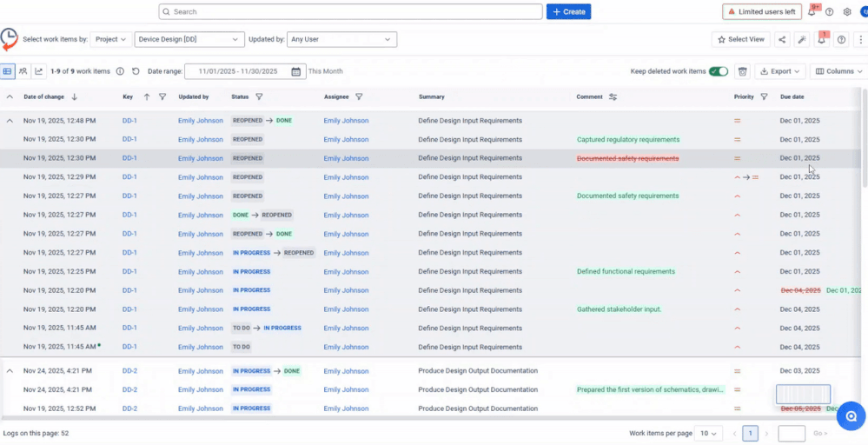Switch to the chart view icon
This screenshot has height=445, width=868.
click(x=38, y=71)
